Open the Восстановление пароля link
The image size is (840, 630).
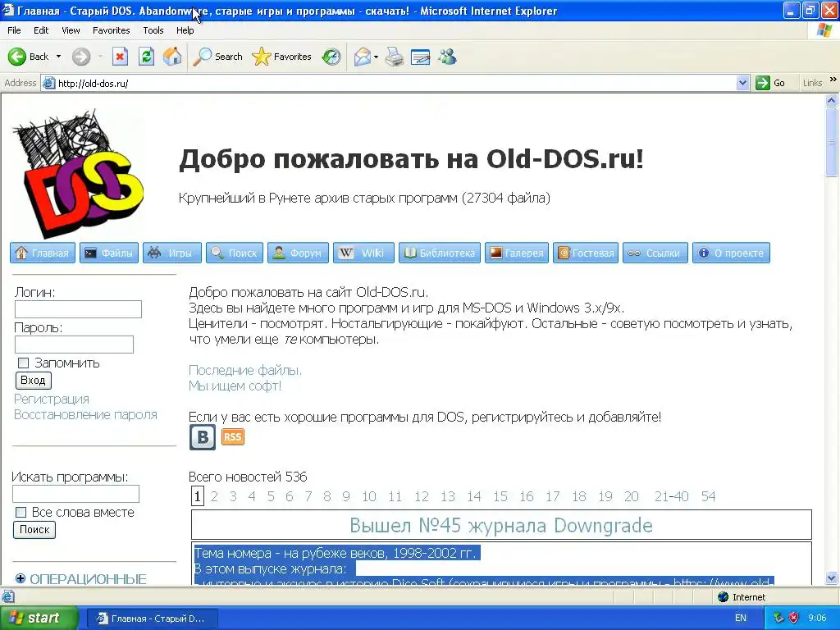coord(85,414)
